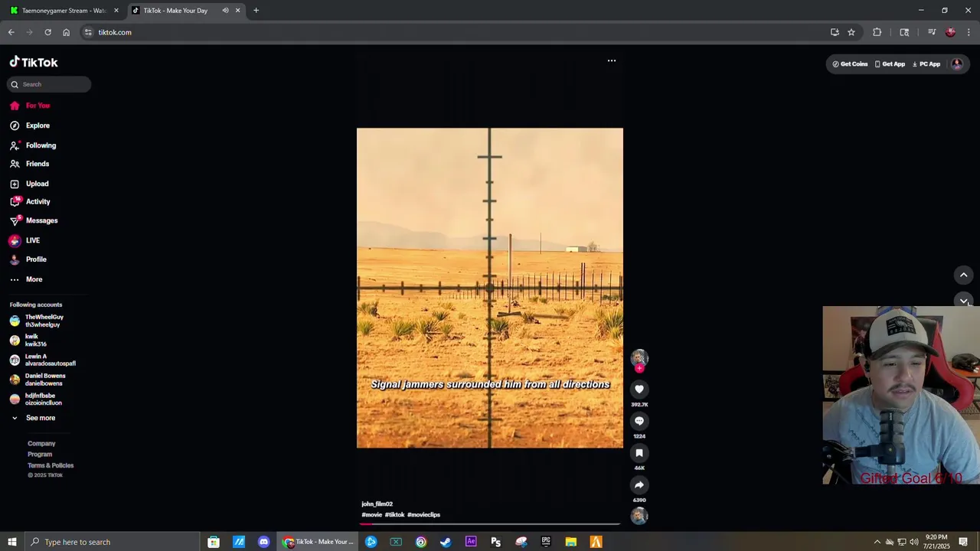
Task: Open Steam from the taskbar
Action: (446, 542)
